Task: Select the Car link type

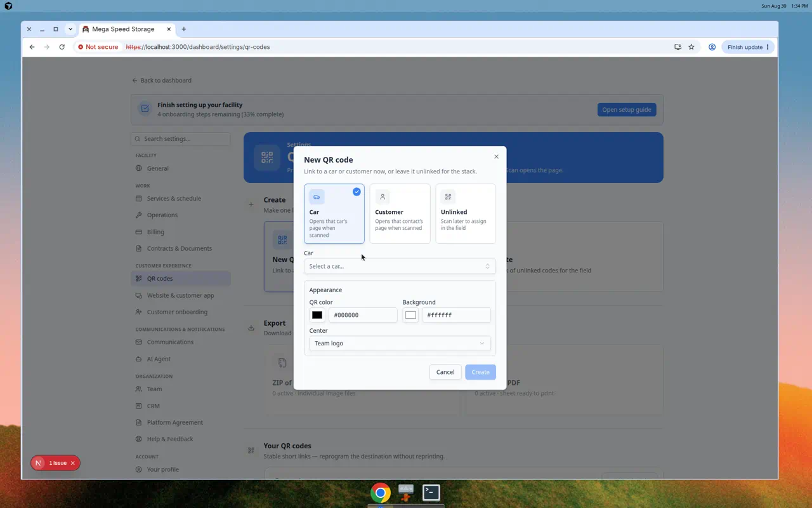Action: pyautogui.click(x=334, y=214)
